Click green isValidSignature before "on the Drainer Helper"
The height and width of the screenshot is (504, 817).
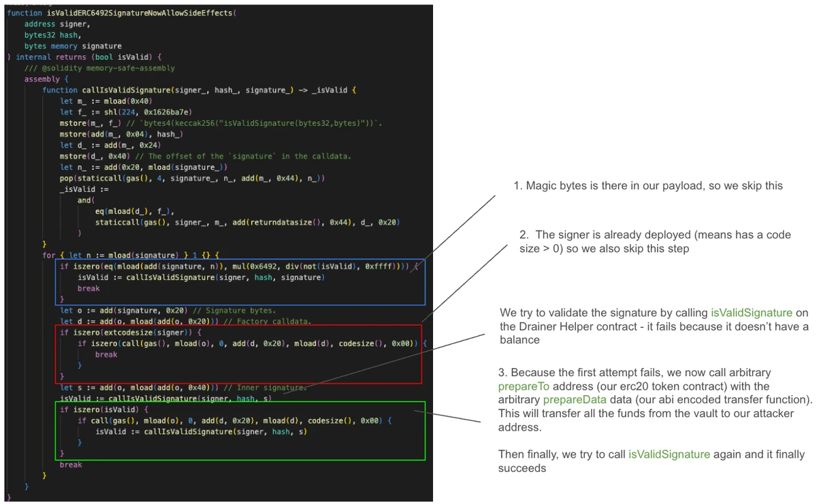point(752,313)
